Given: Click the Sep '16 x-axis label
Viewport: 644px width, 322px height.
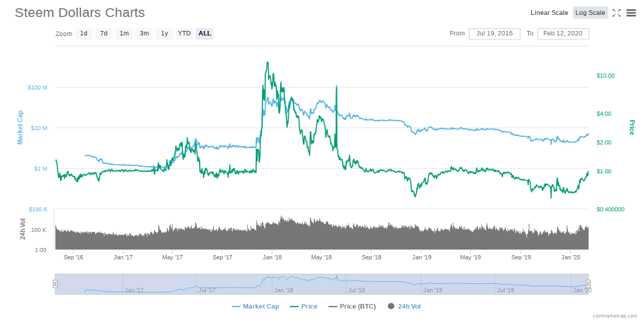Looking at the screenshot, I should pyautogui.click(x=73, y=258).
